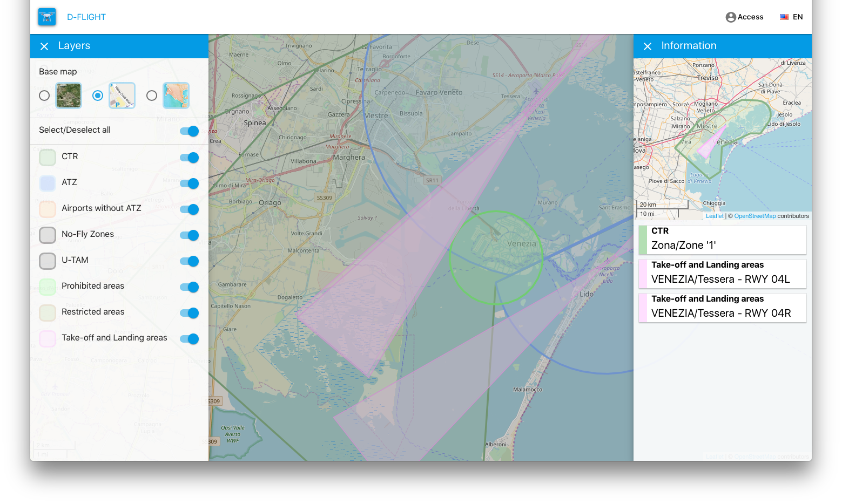This screenshot has width=842, height=504.
Task: Click the Marghera label on the map
Action: coord(349,158)
